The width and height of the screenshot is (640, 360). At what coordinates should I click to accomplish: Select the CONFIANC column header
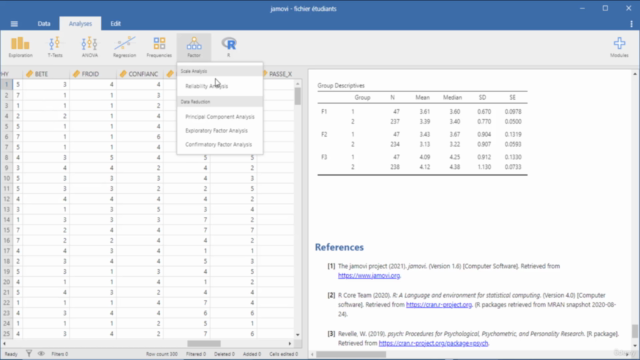click(140, 74)
